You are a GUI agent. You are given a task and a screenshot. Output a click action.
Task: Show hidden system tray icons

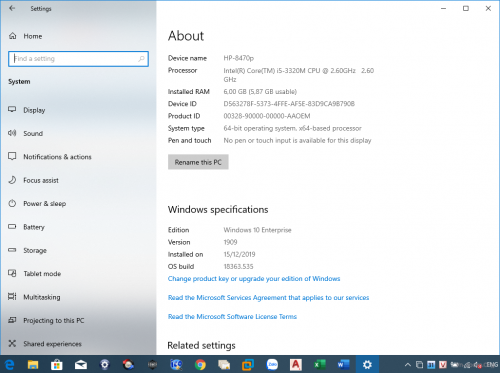pyautogui.click(x=408, y=365)
